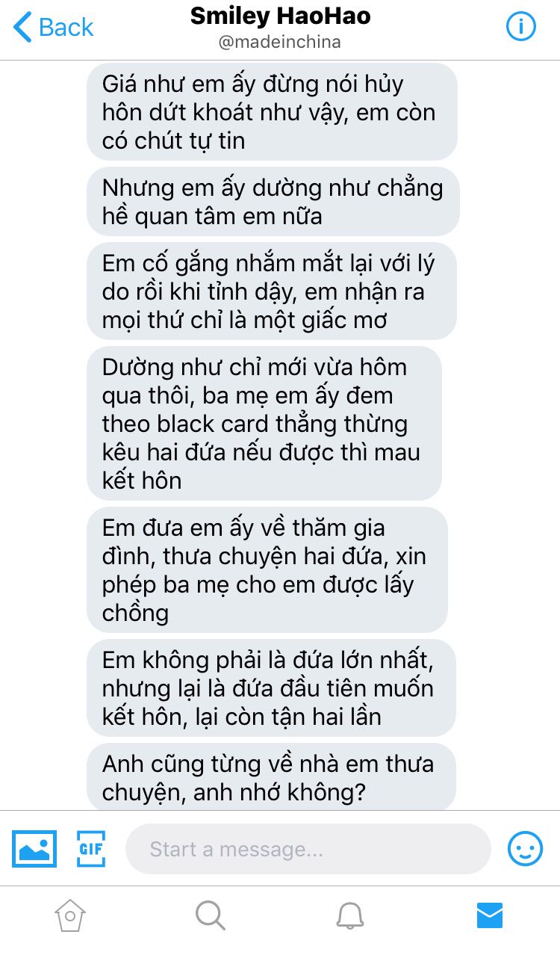Tap the Start a message field

[308, 849]
